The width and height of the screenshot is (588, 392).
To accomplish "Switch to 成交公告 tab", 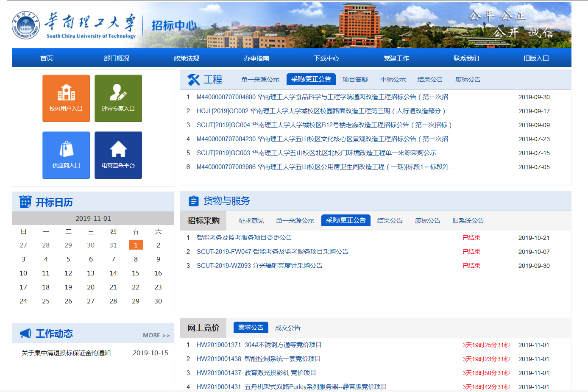I will point(288,328).
